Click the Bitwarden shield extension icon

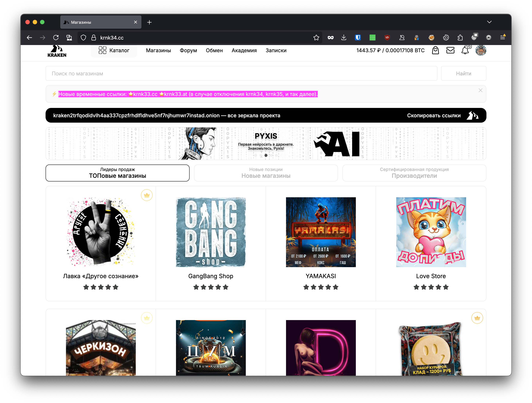tap(358, 38)
